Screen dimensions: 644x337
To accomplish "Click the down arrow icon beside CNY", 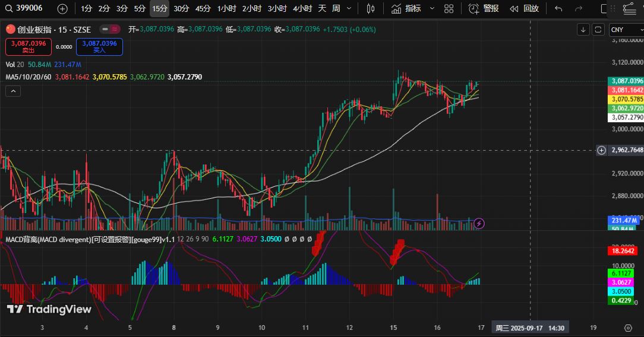I will click(x=583, y=30).
